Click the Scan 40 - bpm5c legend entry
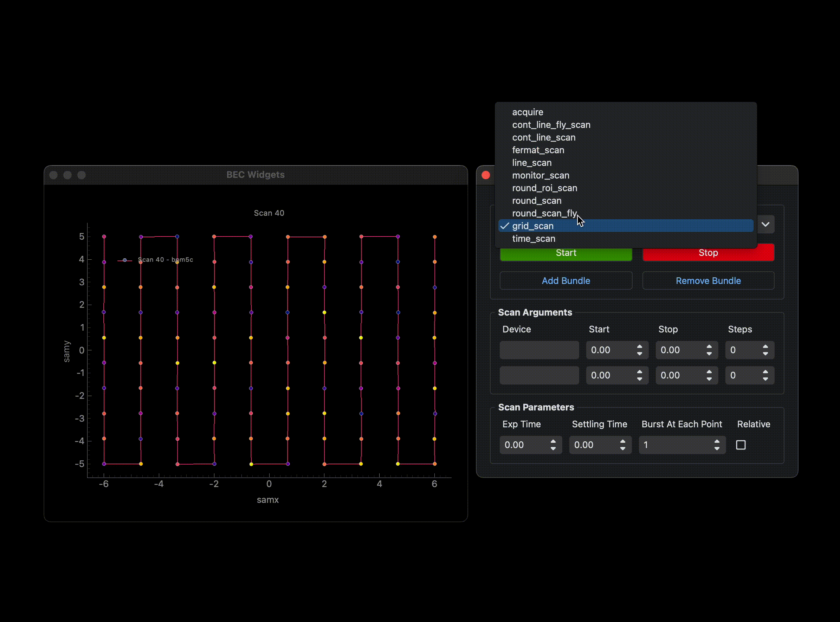This screenshot has width=840, height=622. (165, 260)
